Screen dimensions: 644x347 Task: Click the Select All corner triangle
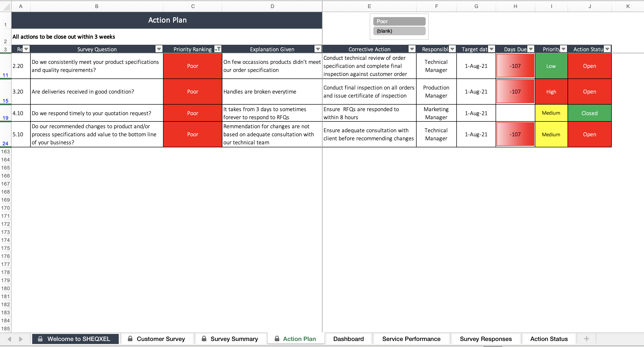[x=6, y=7]
